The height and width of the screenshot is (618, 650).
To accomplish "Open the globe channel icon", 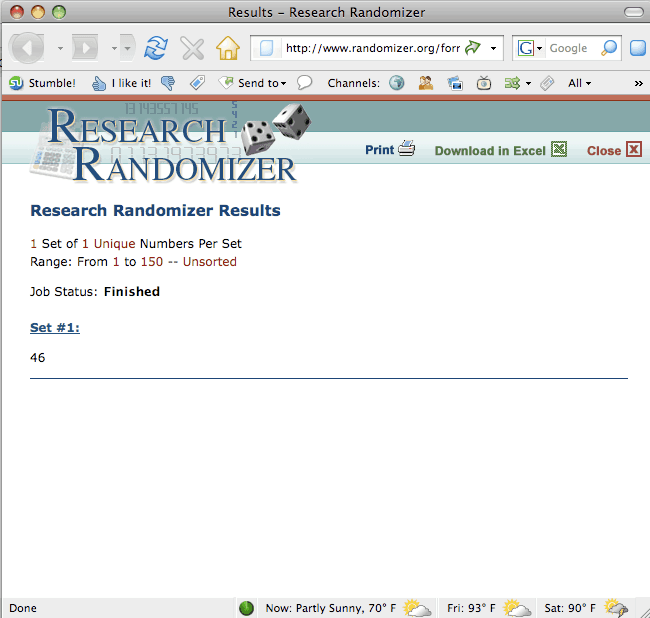I will coord(397,83).
